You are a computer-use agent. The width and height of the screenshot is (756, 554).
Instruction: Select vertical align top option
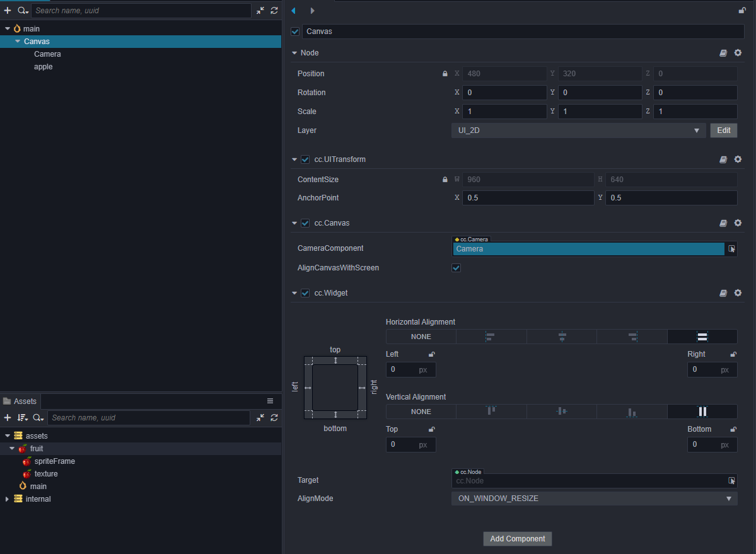click(491, 412)
